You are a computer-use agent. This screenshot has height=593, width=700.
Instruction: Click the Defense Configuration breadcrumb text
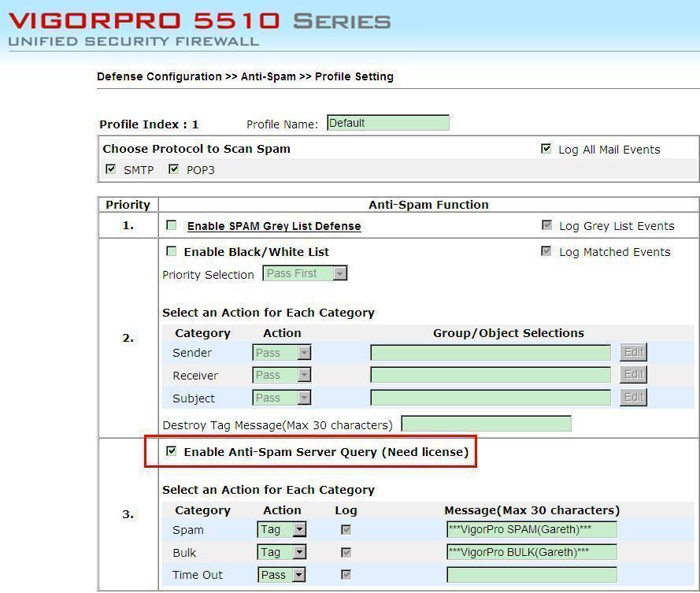[159, 76]
